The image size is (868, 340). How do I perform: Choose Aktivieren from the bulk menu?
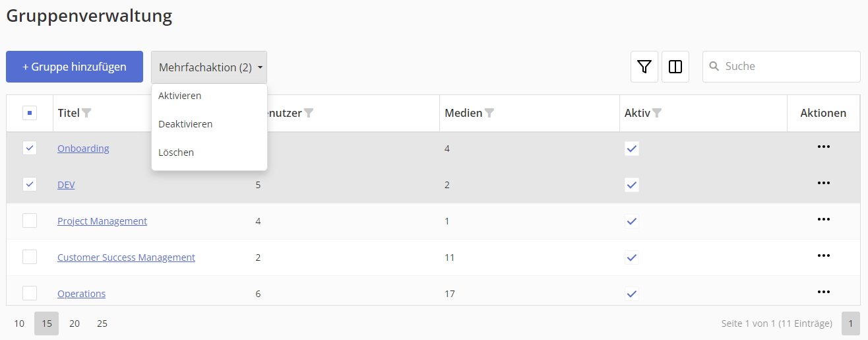(180, 96)
